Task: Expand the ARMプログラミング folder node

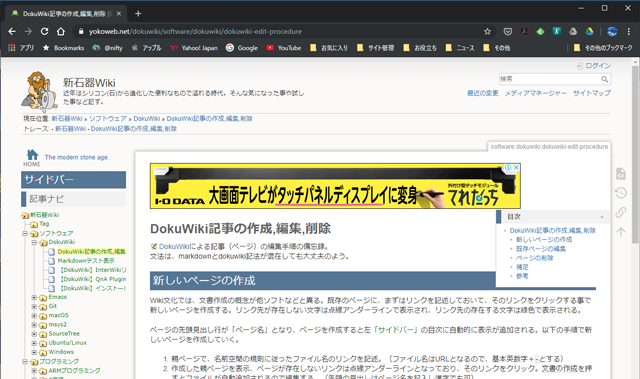Action: [34, 370]
